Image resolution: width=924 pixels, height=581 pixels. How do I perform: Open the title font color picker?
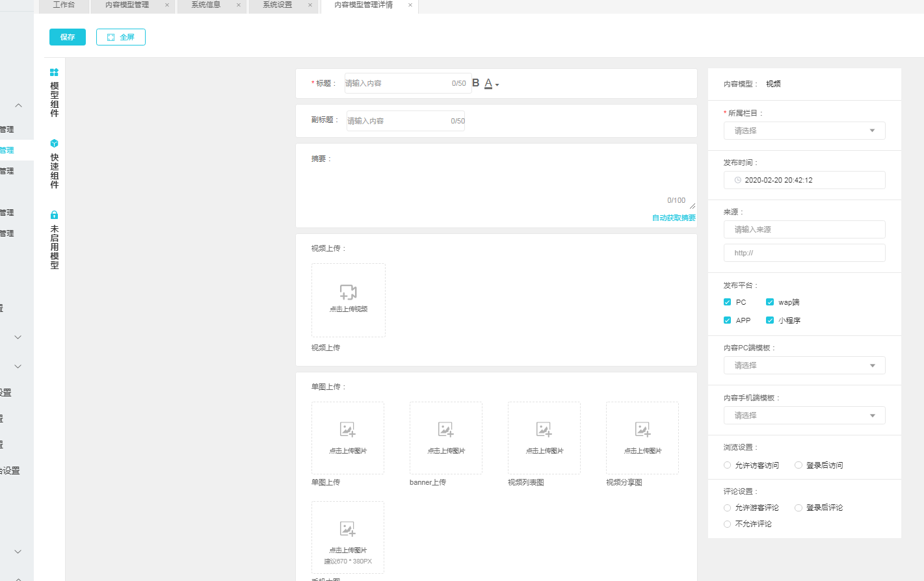(x=490, y=84)
